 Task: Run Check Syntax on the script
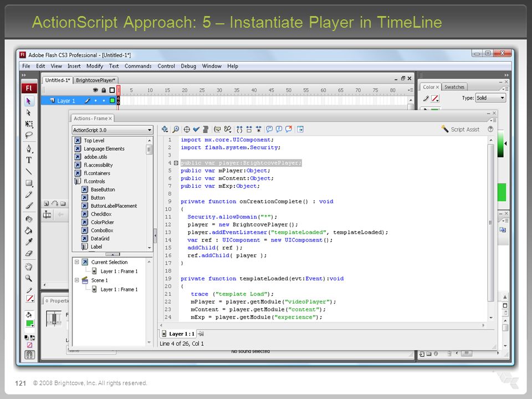[196, 129]
